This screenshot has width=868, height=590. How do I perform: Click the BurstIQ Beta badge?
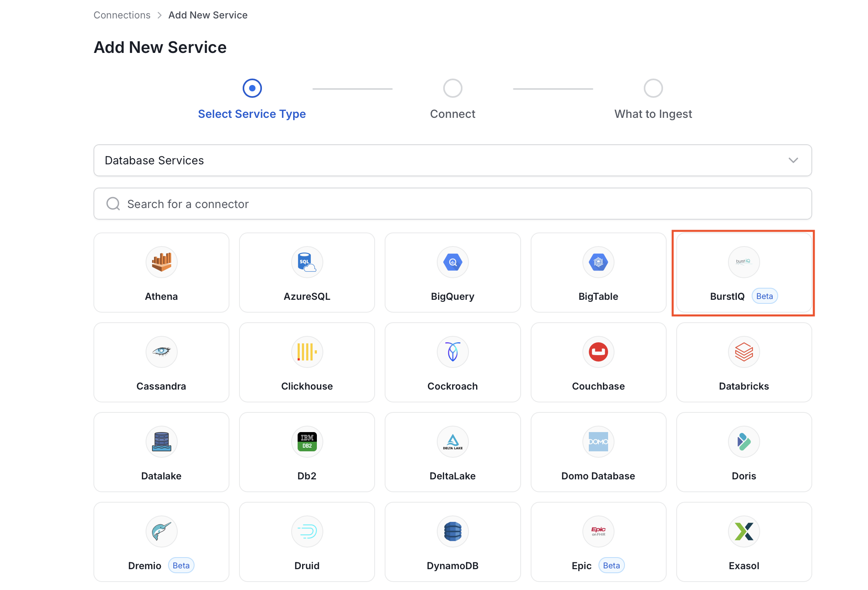coord(765,296)
